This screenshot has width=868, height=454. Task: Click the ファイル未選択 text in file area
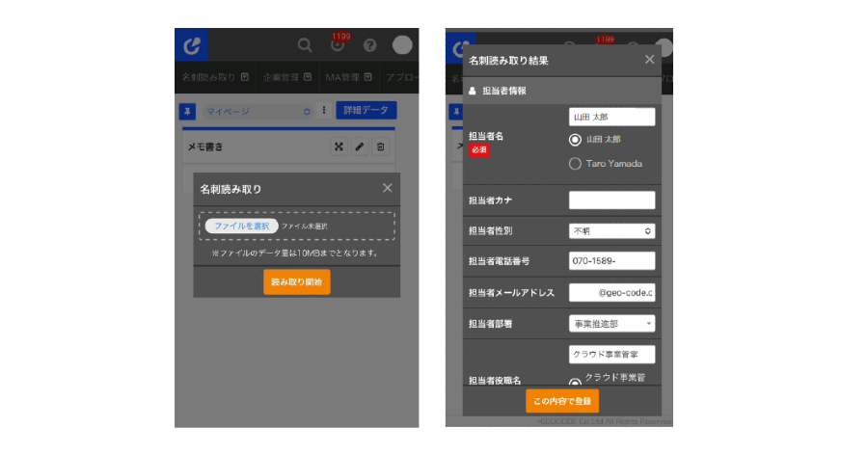[x=305, y=227]
